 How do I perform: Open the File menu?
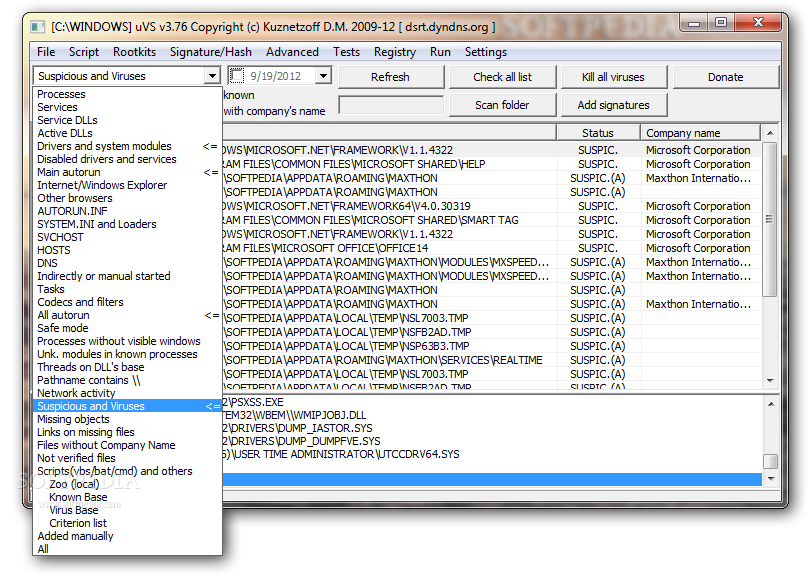(46, 52)
